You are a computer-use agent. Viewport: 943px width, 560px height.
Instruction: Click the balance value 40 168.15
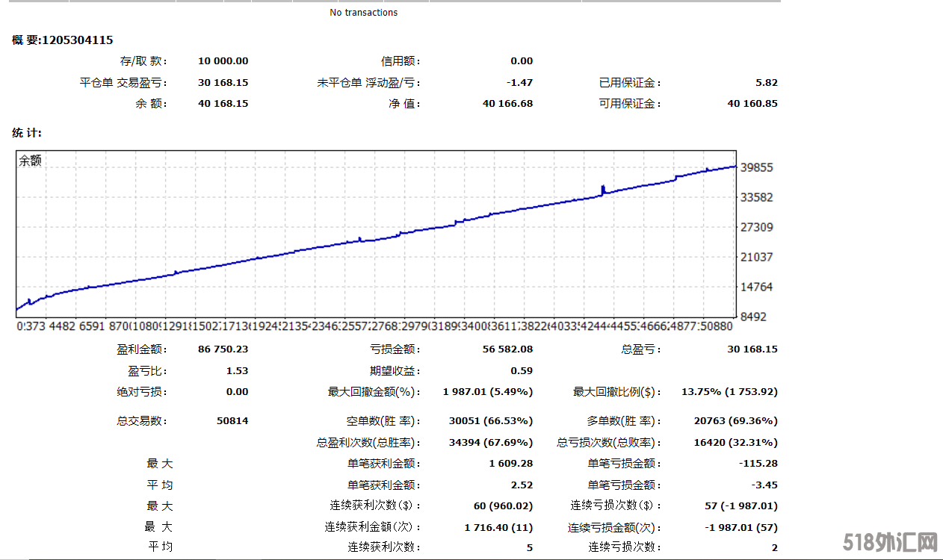tap(223, 104)
